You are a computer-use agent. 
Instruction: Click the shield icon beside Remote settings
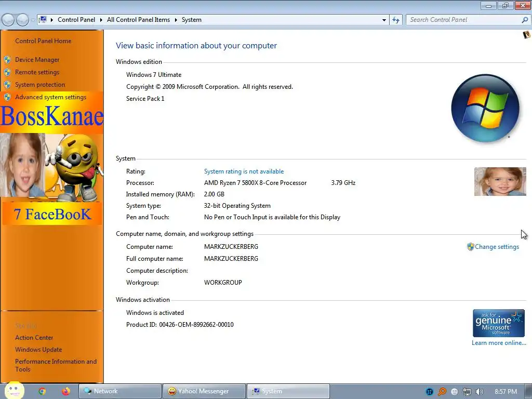point(7,72)
